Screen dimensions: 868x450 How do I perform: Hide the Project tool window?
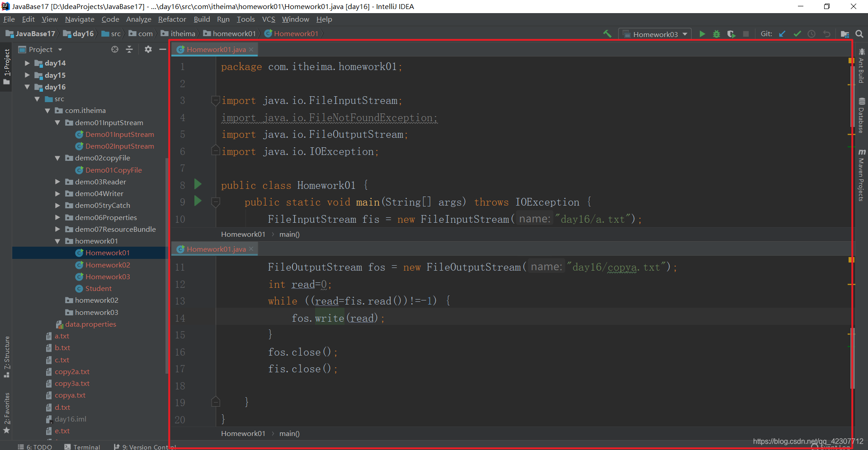(162, 49)
